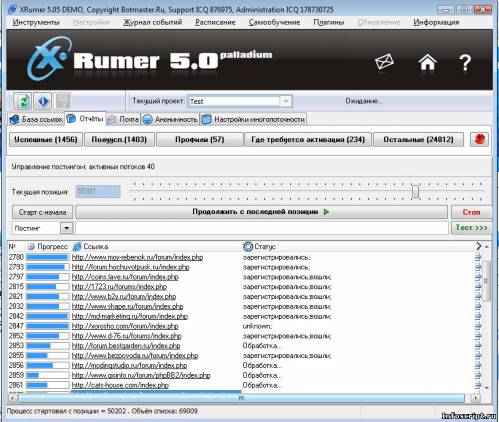The height and width of the screenshot is (422, 499).
Task: Open the Расписание menu
Action: coord(215,22)
